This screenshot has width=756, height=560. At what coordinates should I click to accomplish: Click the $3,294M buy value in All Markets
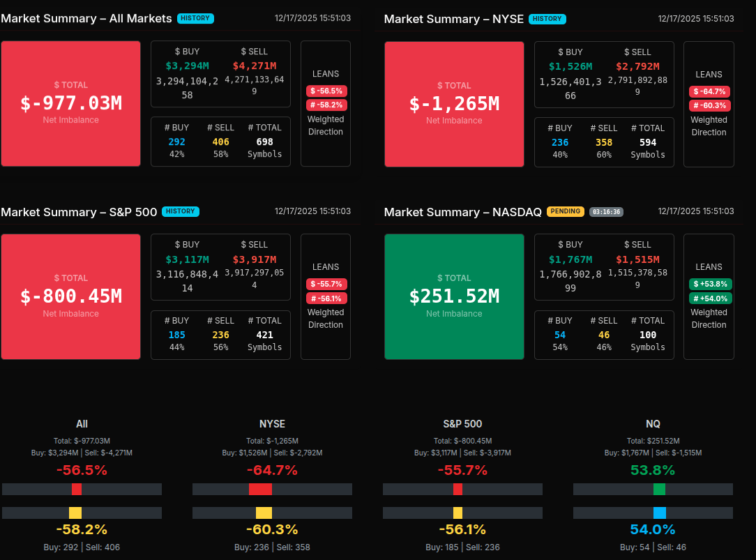pos(187,66)
